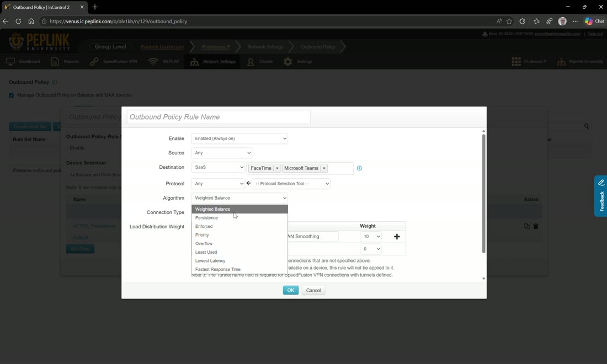
Task: Open favorites list icon in browser toolbar
Action: 536,22
